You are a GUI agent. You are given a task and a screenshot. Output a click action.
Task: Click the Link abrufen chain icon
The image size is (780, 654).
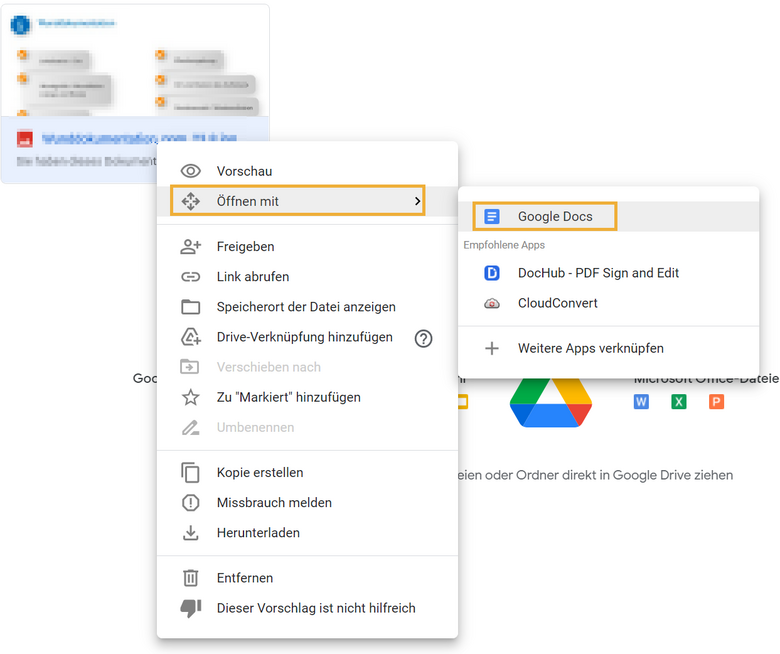pyautogui.click(x=191, y=277)
